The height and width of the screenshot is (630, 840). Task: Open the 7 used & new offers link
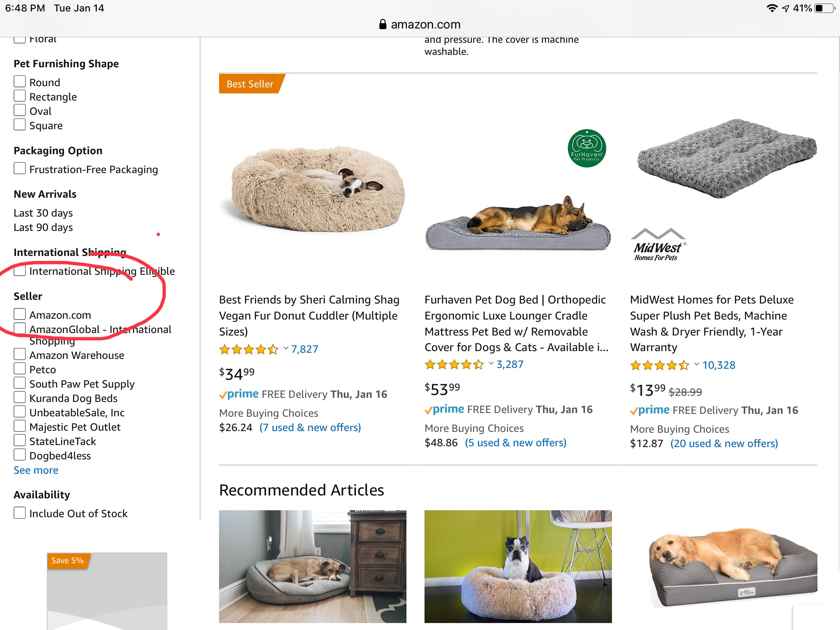[310, 427]
